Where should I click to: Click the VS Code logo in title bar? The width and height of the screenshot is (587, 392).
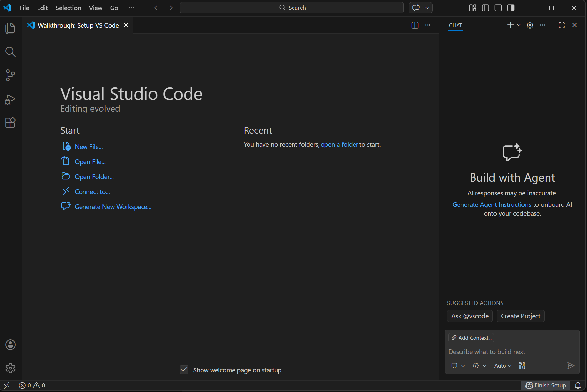[7, 8]
